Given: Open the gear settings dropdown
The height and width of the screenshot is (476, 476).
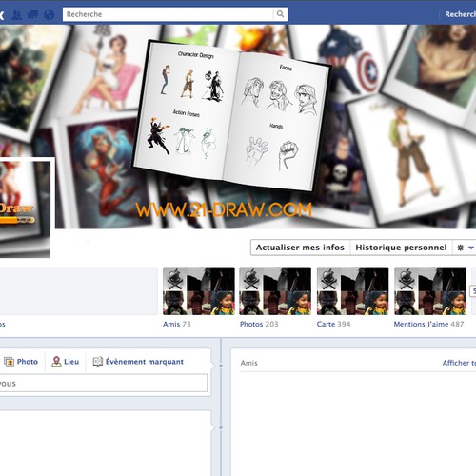Looking at the screenshot, I should [466, 248].
